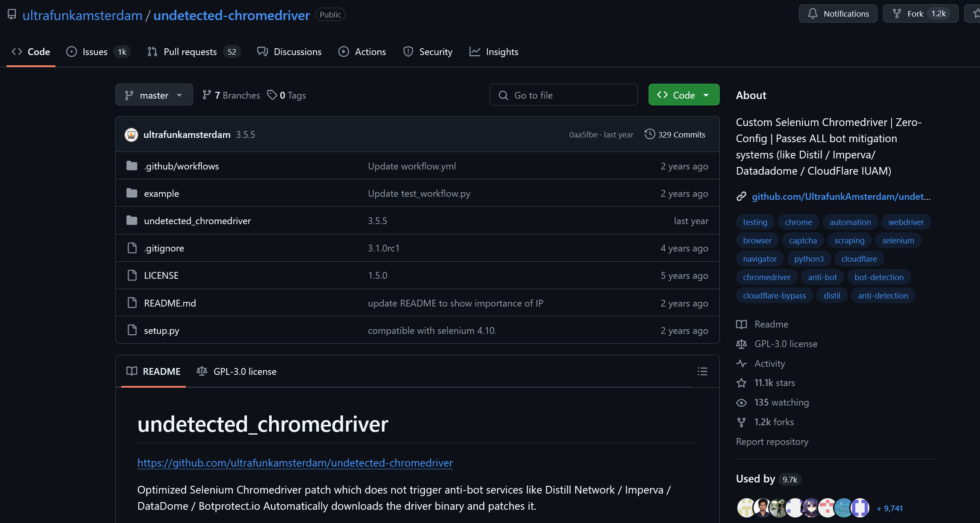This screenshot has width=980, height=523.
Task: Open the README outline list icon
Action: pos(702,371)
